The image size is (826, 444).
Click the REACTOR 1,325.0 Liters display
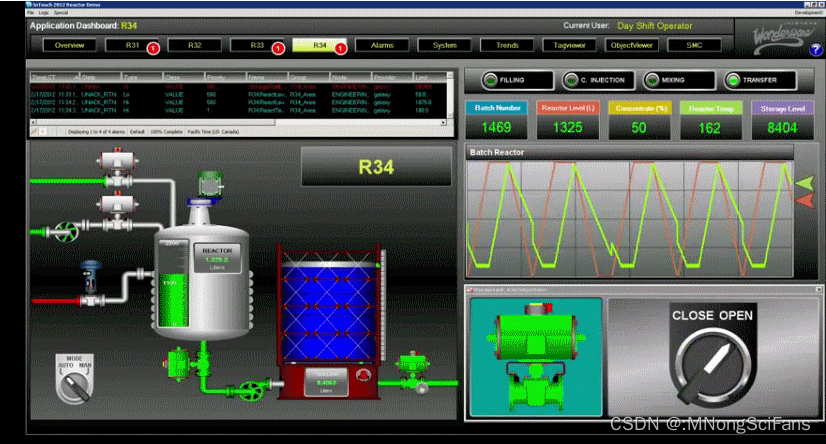tap(218, 258)
